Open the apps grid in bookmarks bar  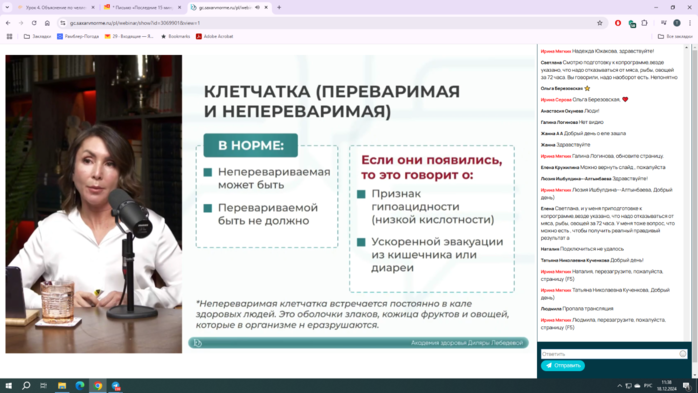9,36
